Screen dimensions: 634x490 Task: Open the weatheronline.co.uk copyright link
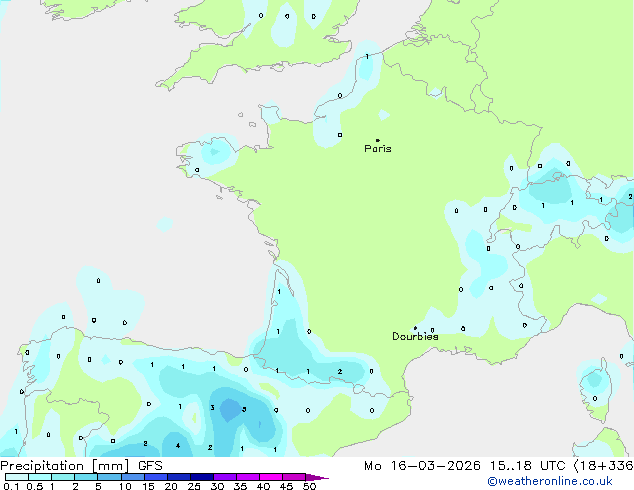point(550,481)
